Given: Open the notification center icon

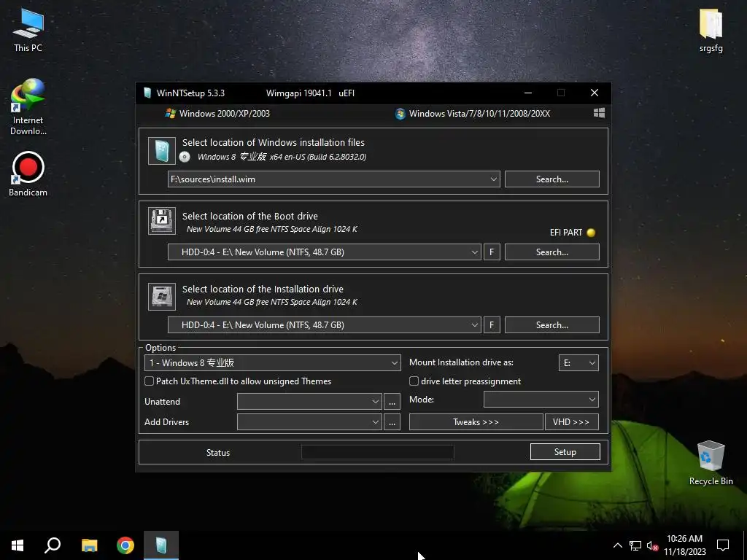Looking at the screenshot, I should point(723,545).
